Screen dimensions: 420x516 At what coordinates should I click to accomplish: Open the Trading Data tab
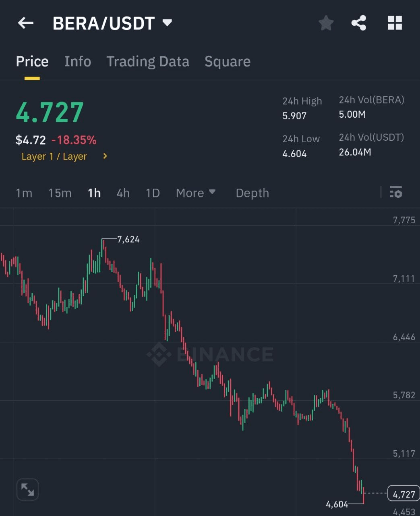148,62
